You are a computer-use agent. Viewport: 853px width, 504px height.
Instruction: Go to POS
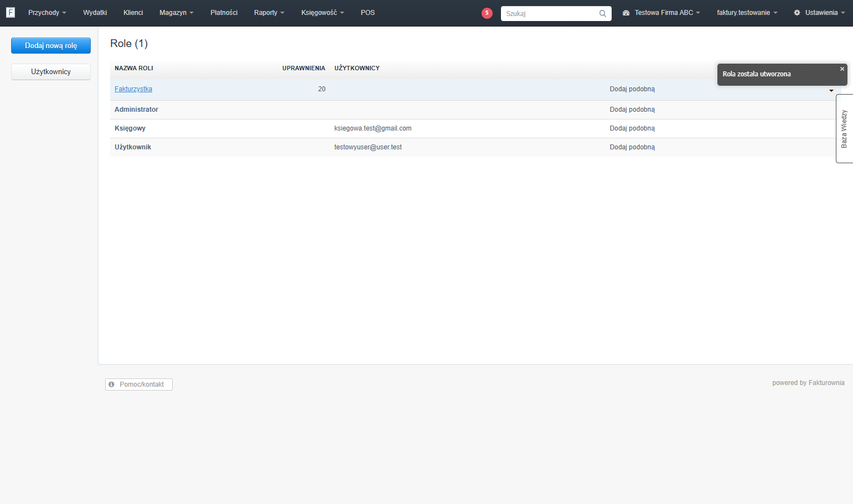[x=368, y=13]
